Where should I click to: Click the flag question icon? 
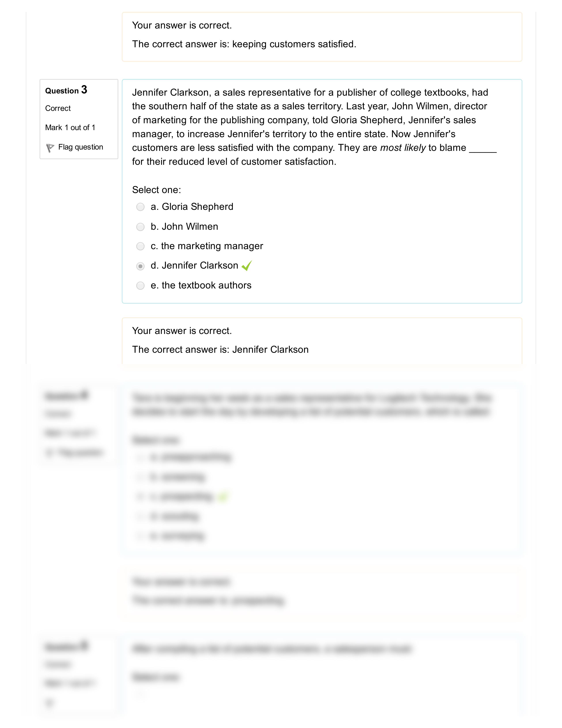coord(50,147)
